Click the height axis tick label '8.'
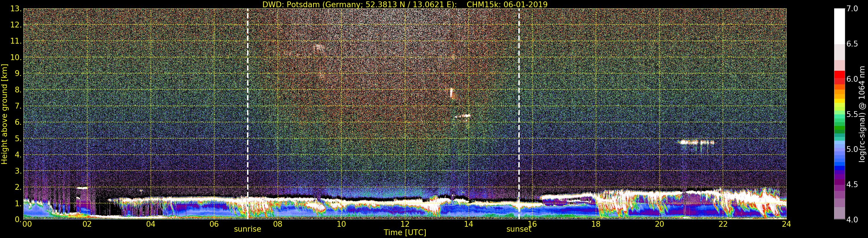Screen dimensions: 868x238 18,90
